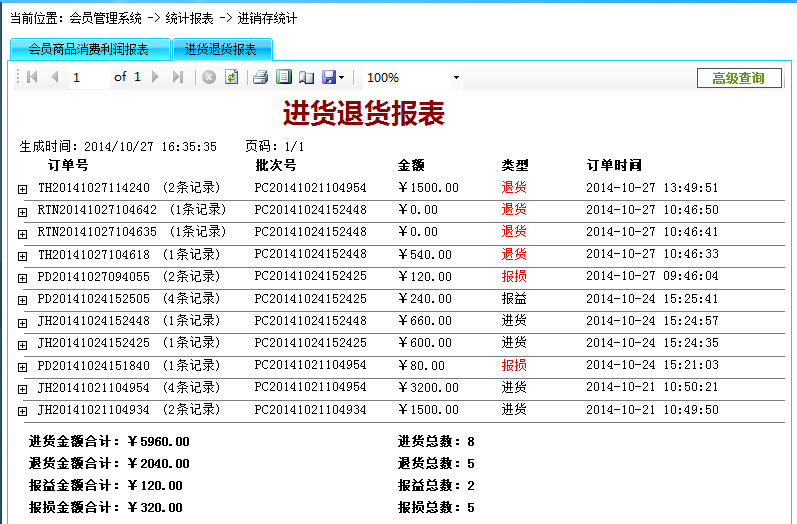Image resolution: width=797 pixels, height=524 pixels.
Task: Print the report using printer icon
Action: [x=260, y=77]
